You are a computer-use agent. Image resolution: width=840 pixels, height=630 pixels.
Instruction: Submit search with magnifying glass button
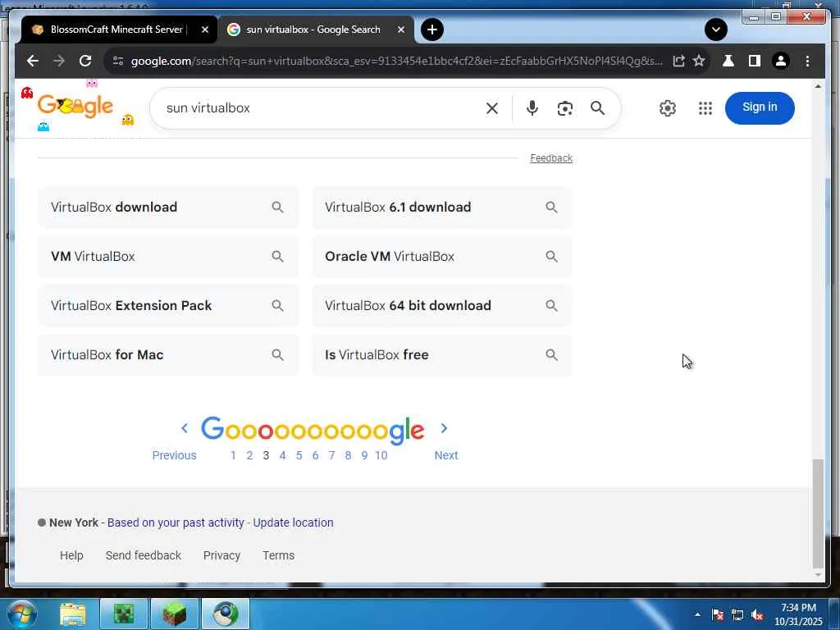click(597, 108)
